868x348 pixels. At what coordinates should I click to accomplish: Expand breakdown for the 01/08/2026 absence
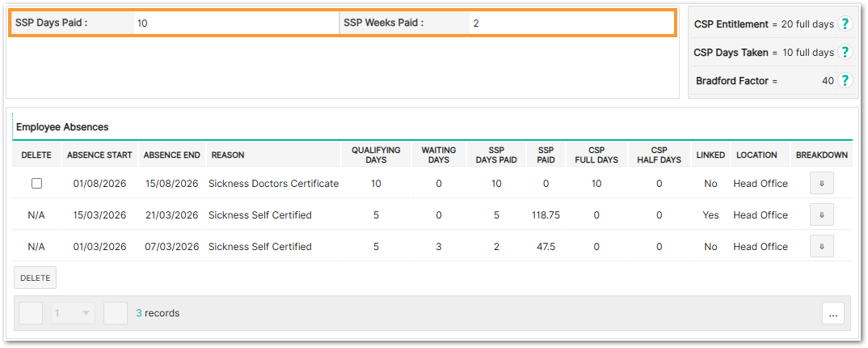point(821,184)
